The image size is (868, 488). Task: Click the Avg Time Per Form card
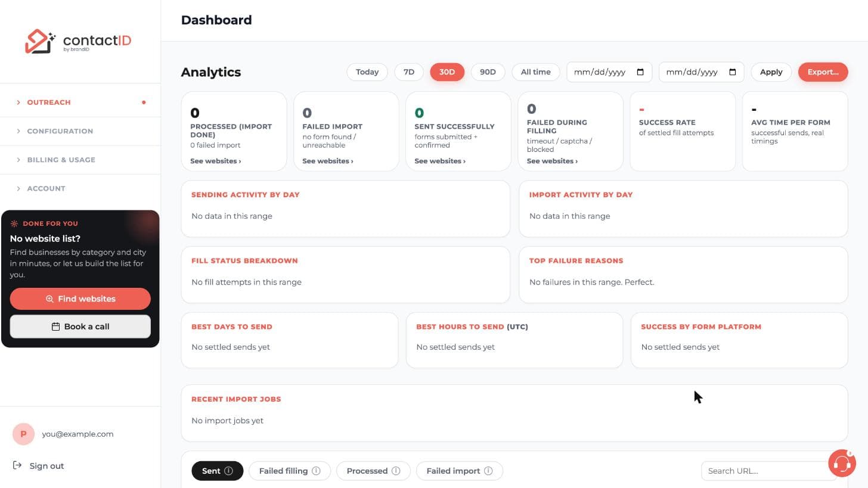[x=795, y=131]
